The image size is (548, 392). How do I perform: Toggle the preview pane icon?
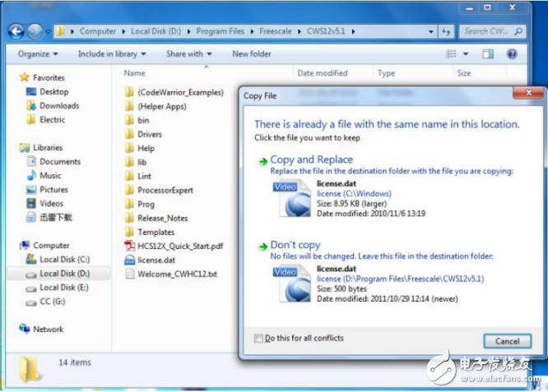tap(488, 54)
